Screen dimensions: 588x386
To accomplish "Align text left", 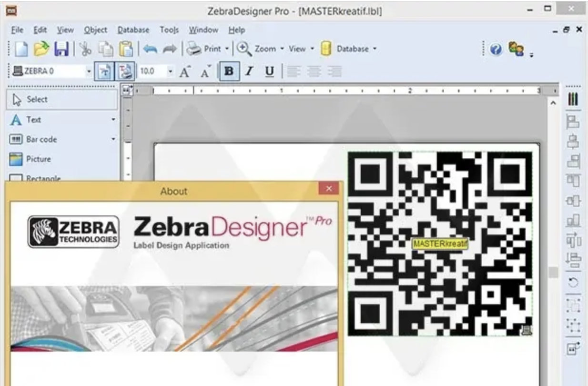I will click(x=293, y=71).
